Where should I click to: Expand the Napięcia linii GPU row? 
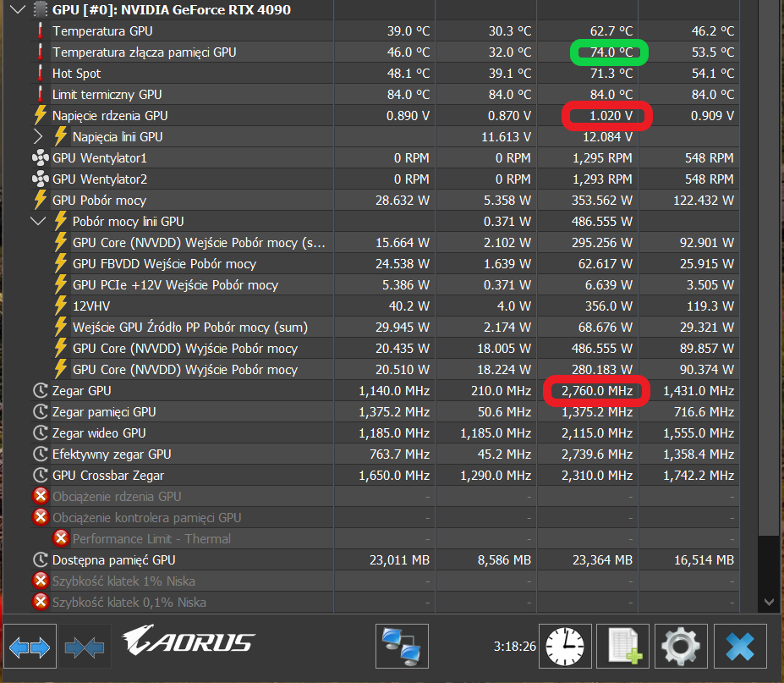pos(38,136)
